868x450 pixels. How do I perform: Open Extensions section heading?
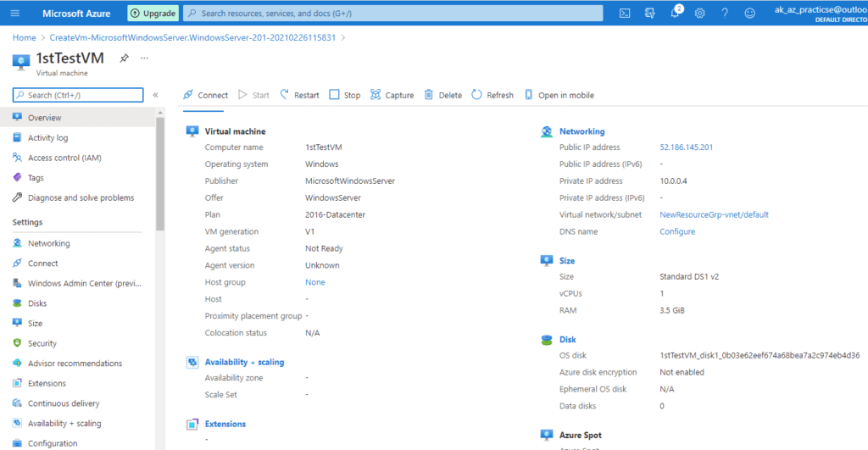pyautogui.click(x=225, y=424)
